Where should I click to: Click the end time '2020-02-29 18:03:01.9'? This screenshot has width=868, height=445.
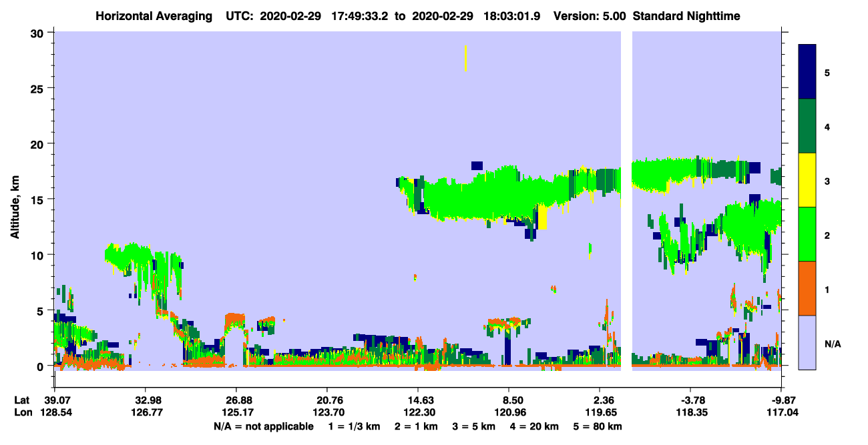(475, 15)
